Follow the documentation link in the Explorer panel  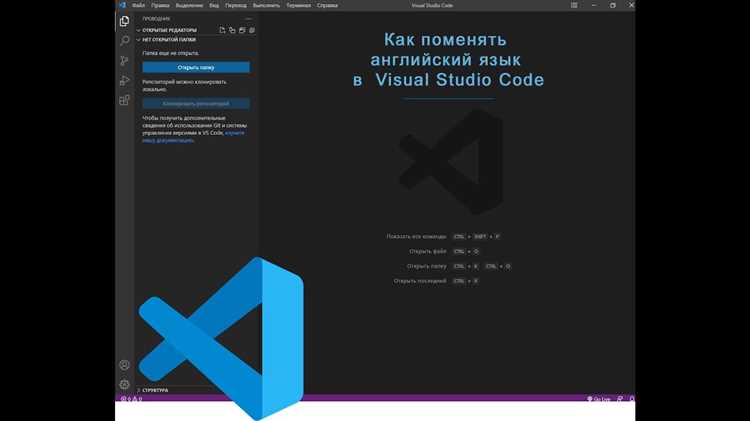[x=193, y=136]
